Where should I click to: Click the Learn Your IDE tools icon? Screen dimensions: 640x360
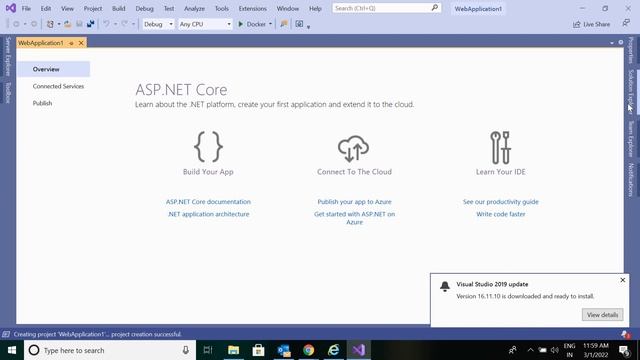click(x=500, y=147)
